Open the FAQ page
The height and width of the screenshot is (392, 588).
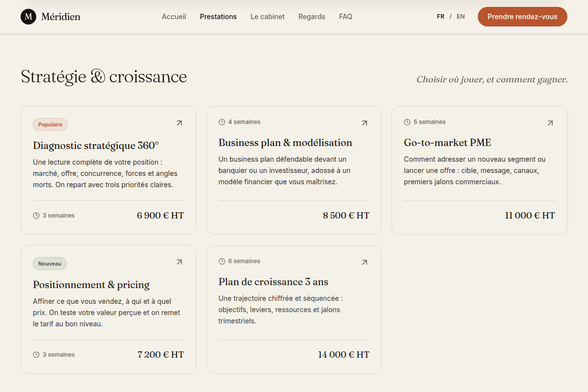[345, 17]
